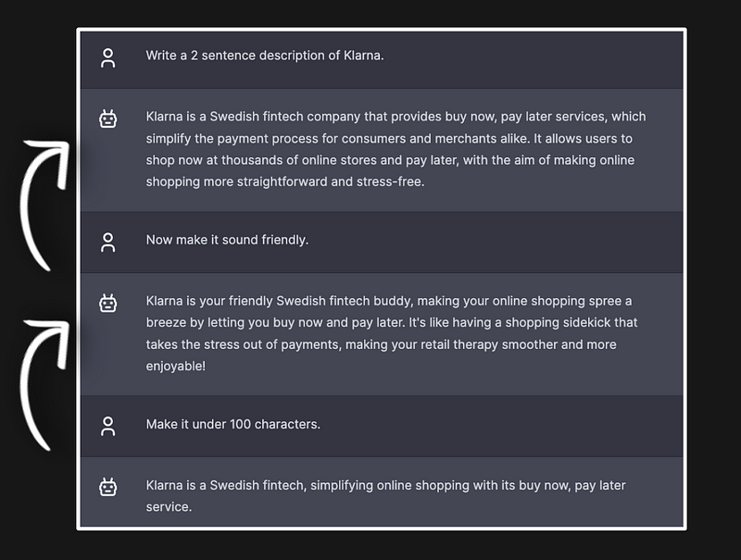741x560 pixels.
Task: Click the word "service." ending the final reply
Action: (169, 507)
